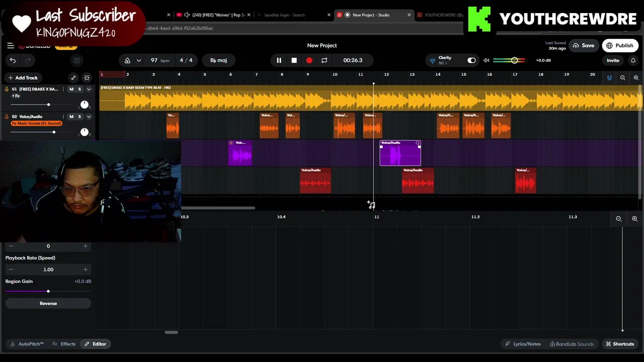Viewport: 644px width, 362px height.
Task: Pause playback
Action: pyautogui.click(x=279, y=60)
